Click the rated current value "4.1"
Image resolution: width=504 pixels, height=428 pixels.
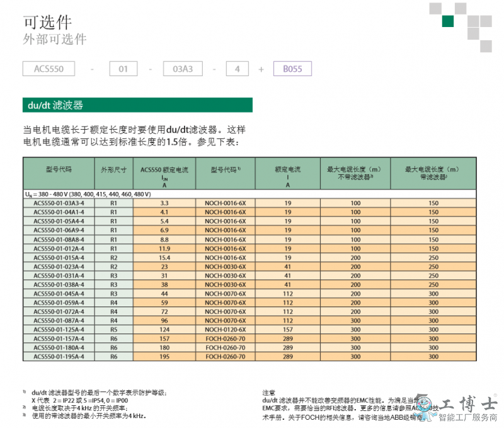(x=164, y=212)
